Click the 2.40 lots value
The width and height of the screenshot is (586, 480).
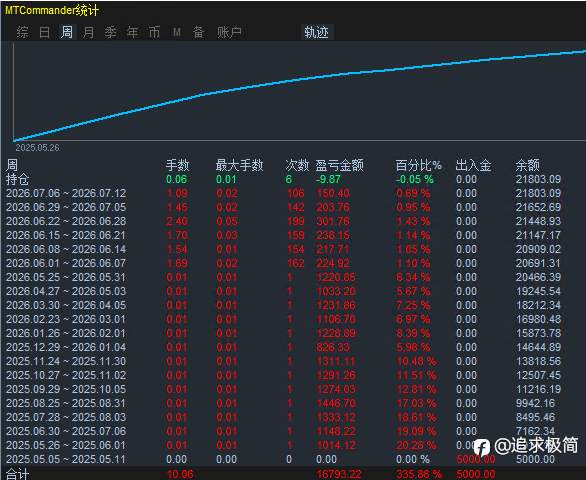coord(177,221)
